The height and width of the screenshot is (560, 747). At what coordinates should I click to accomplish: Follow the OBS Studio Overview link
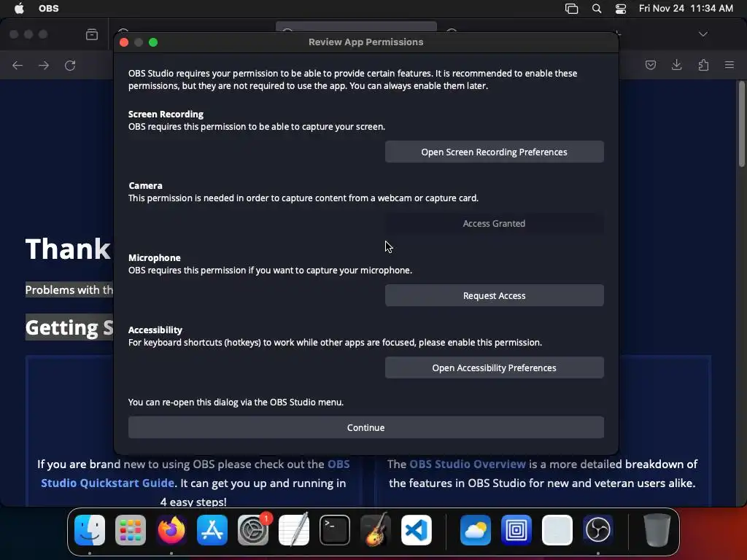[468, 464]
